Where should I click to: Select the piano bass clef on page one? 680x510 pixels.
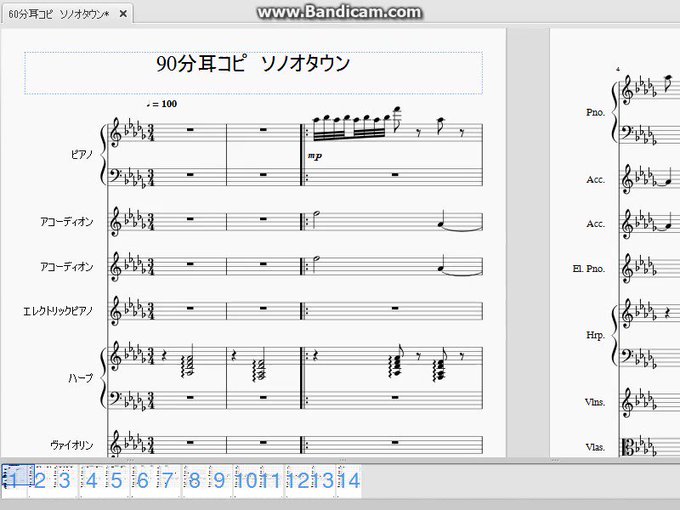pos(117,175)
